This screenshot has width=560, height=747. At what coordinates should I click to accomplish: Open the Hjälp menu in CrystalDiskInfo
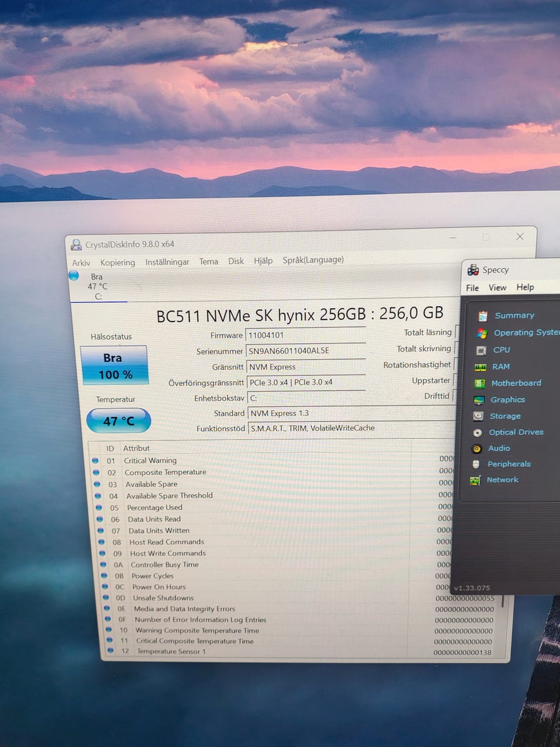263,261
